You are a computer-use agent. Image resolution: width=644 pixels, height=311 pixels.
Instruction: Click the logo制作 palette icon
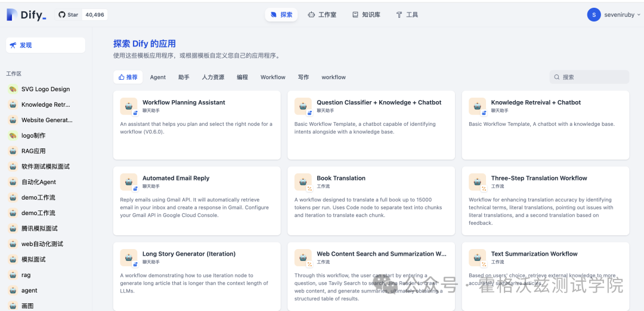13,135
